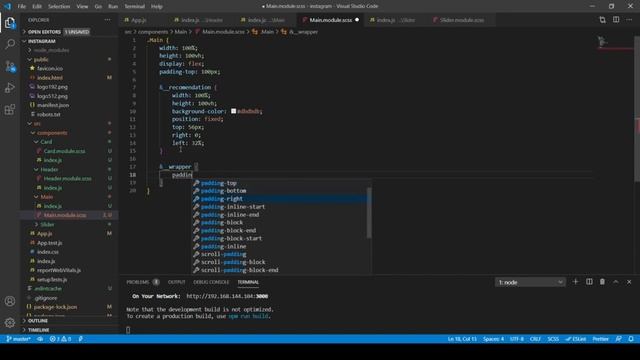Image resolution: width=640 pixels, height=360 pixels.
Task: Split the terminal panel
Action: coord(589,282)
